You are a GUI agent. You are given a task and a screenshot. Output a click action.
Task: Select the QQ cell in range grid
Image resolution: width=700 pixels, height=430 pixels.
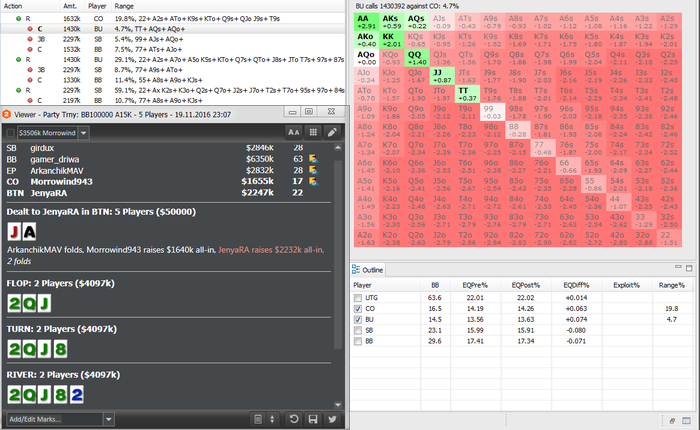(x=417, y=58)
